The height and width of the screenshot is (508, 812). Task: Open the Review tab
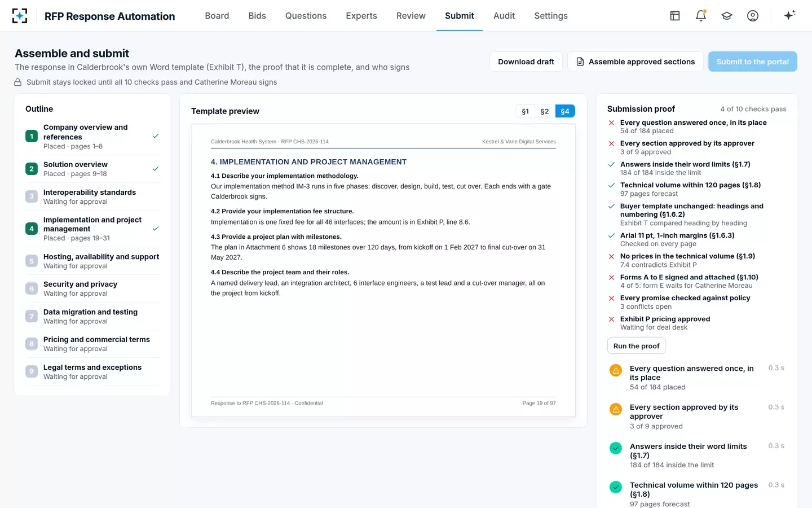(x=411, y=16)
